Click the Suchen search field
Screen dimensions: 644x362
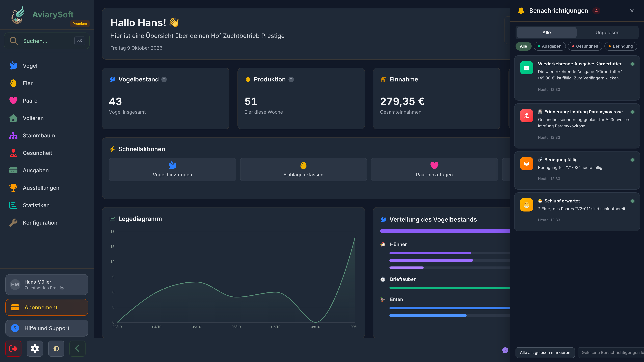47,41
